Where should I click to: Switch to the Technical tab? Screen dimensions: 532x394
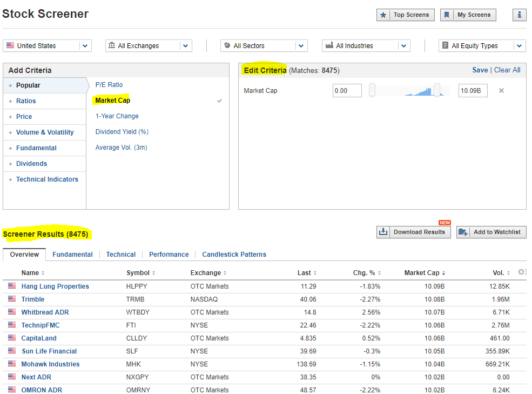tap(121, 255)
